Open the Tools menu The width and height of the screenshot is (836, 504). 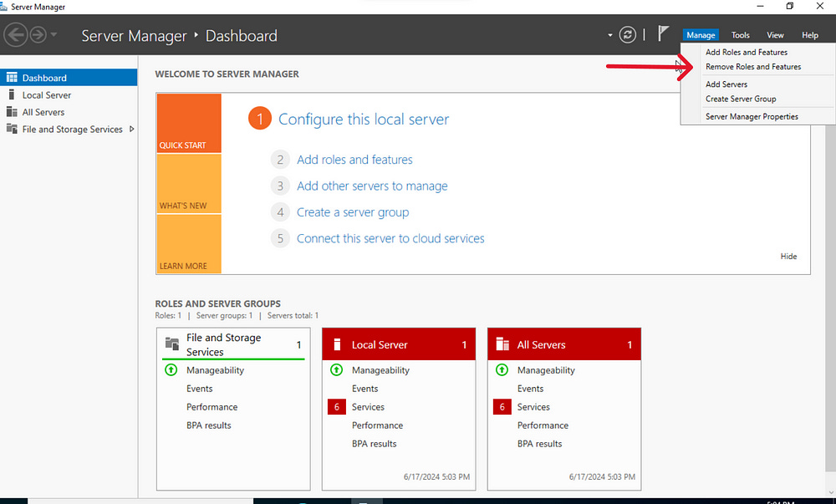740,35
